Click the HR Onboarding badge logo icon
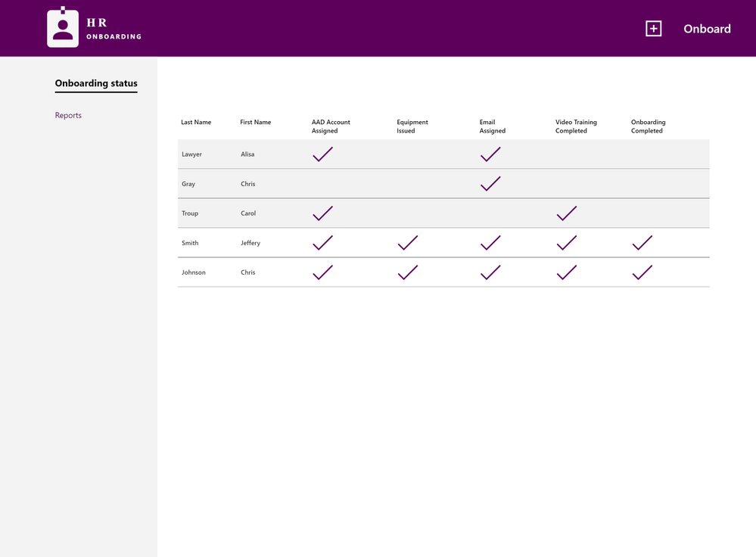This screenshot has width=756, height=557. (63, 27)
